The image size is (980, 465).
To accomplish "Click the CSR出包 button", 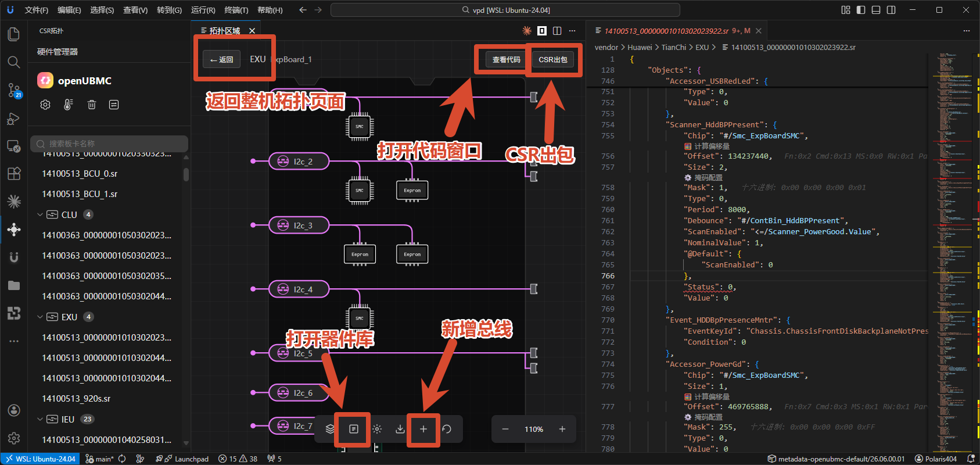I will point(553,59).
